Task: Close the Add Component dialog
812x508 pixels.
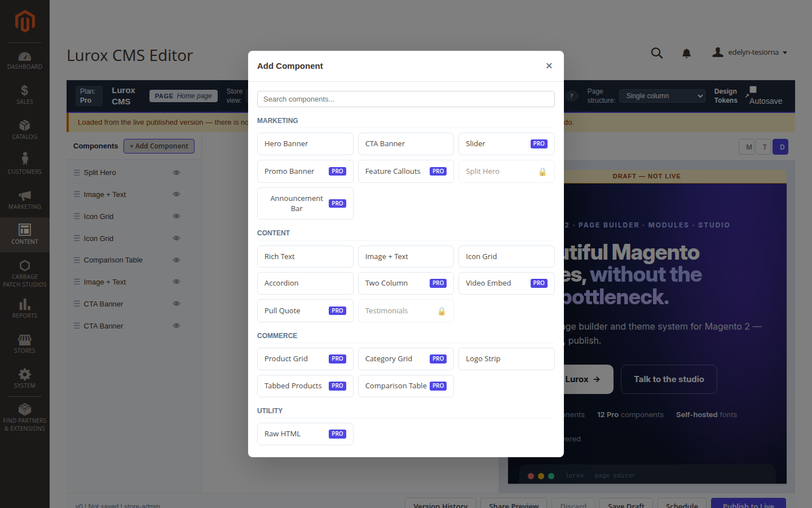Action: tap(549, 66)
